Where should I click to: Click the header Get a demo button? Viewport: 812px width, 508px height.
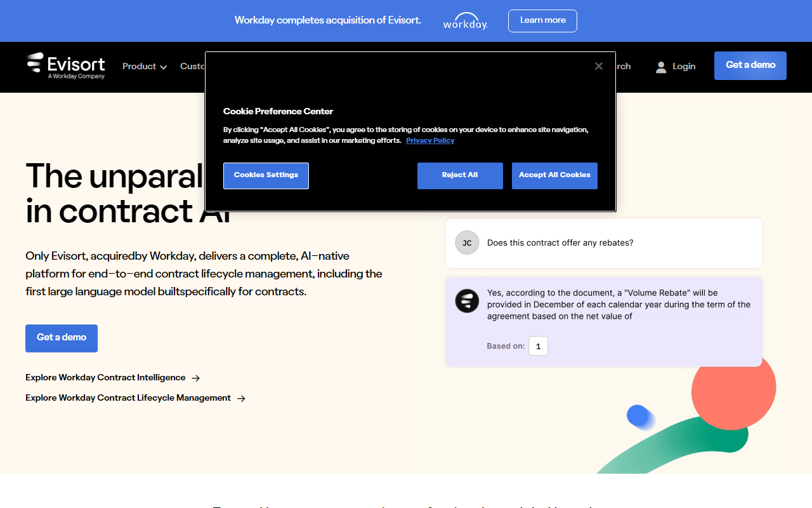pyautogui.click(x=750, y=65)
